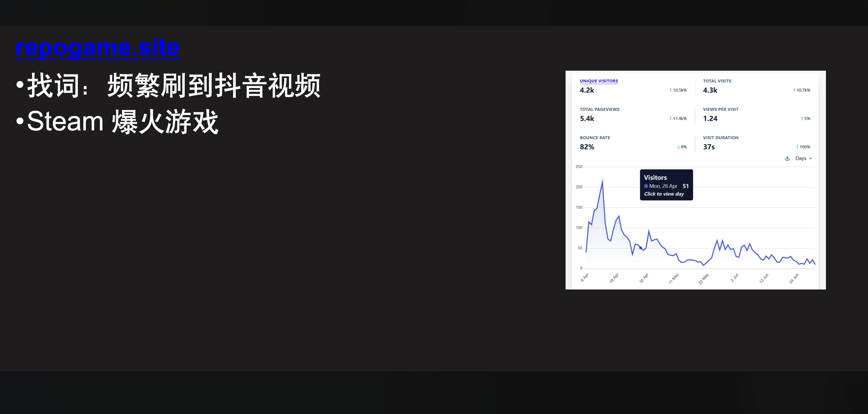This screenshot has width=868, height=414.
Task: Click the 'Steam 爆火游戏' bullet text
Action: 122,122
